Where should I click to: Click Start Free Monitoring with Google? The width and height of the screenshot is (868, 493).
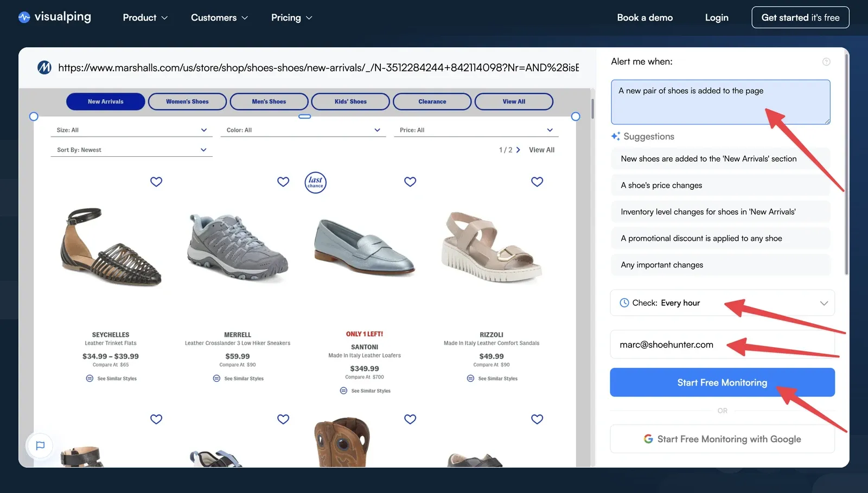[722, 439]
